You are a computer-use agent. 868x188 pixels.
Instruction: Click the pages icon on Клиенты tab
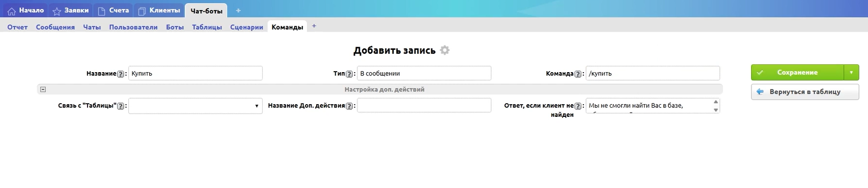point(142,11)
